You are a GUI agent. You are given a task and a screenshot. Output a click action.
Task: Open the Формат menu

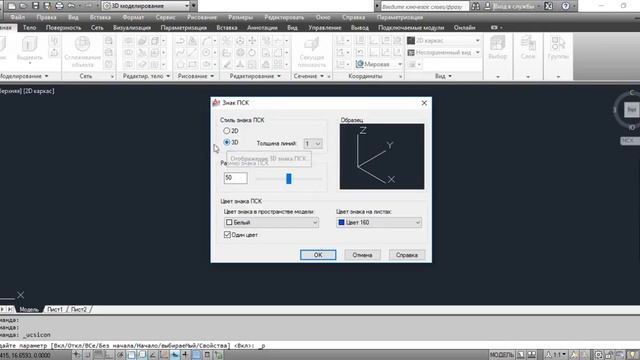[x=133, y=18]
